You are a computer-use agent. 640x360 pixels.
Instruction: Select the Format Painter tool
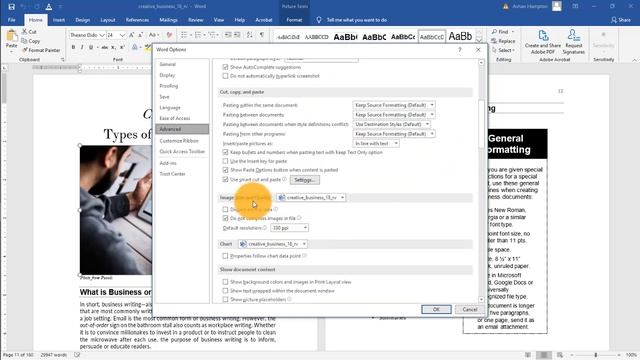41,50
